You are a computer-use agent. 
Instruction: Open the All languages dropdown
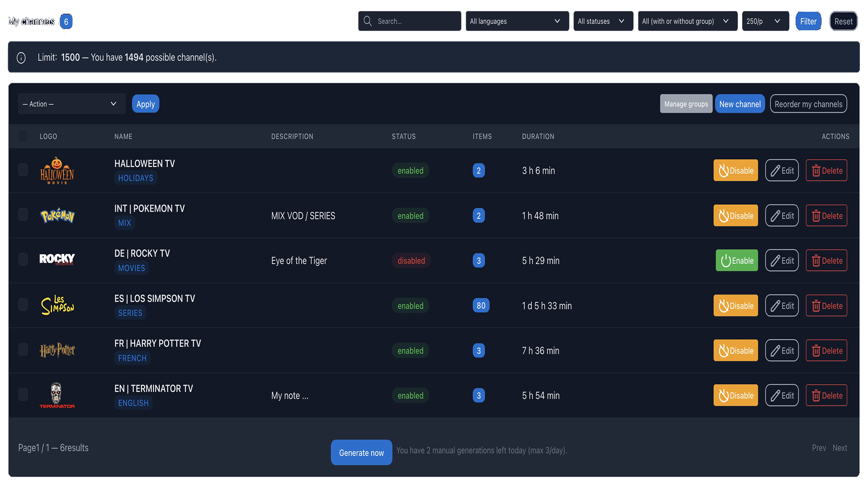517,21
